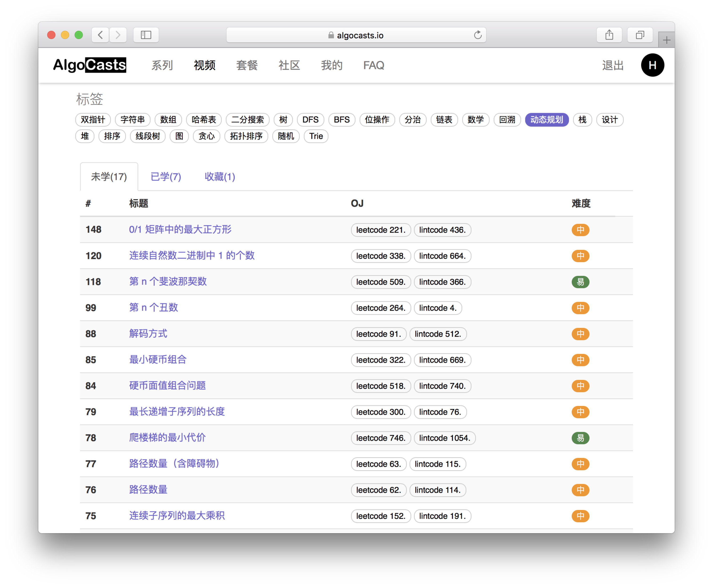This screenshot has width=713, height=588.
Task: Click the leetcode 221. badge
Action: coord(381,230)
